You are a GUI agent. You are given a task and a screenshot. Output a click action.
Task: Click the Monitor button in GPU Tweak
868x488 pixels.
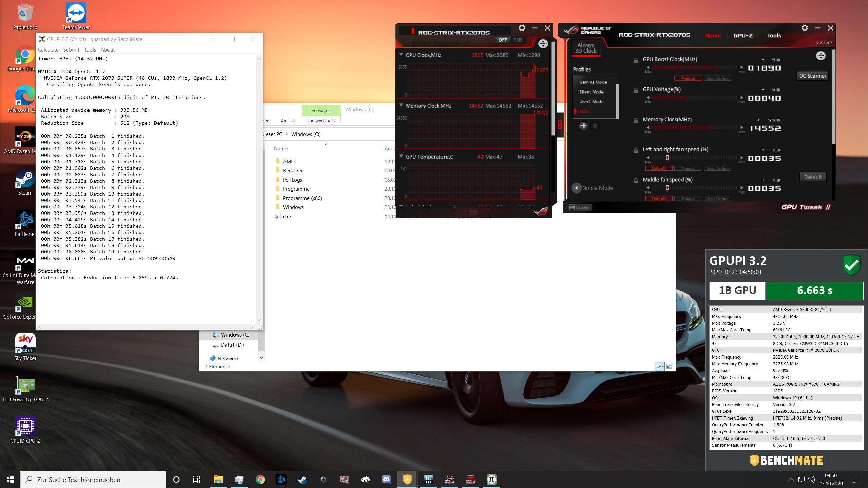[579, 208]
